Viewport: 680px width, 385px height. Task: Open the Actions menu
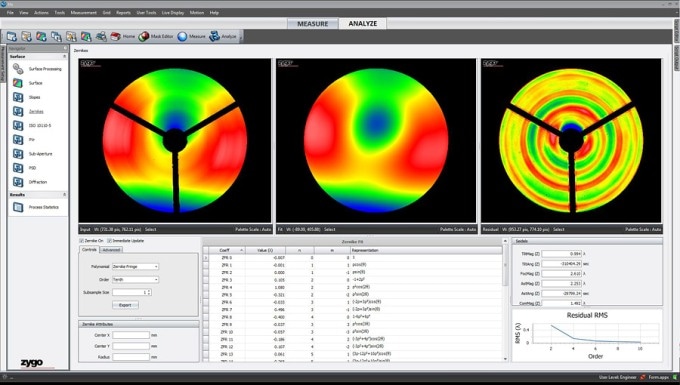[41, 13]
